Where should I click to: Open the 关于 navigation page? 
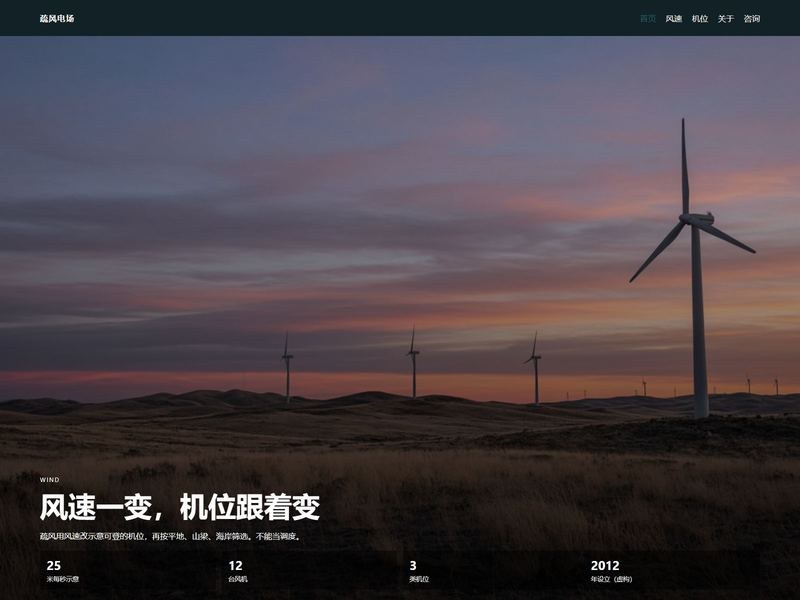pos(726,19)
